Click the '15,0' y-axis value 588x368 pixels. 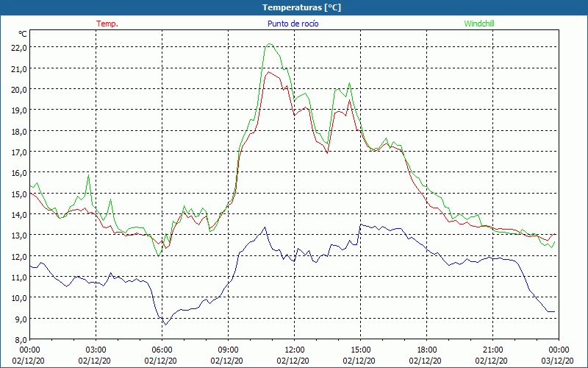pyautogui.click(x=20, y=194)
